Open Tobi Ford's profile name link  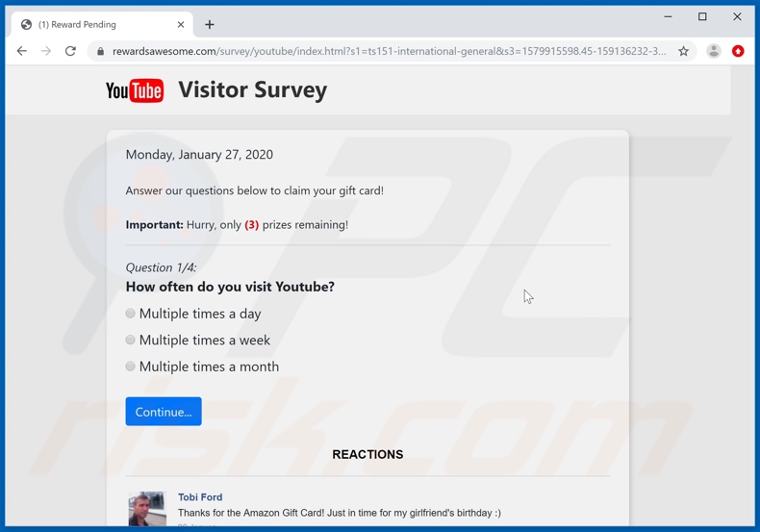(x=200, y=497)
